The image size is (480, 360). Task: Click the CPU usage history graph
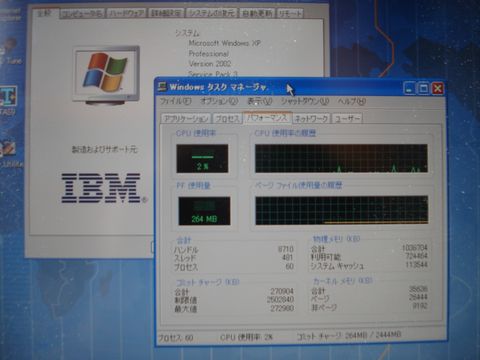tap(341, 158)
